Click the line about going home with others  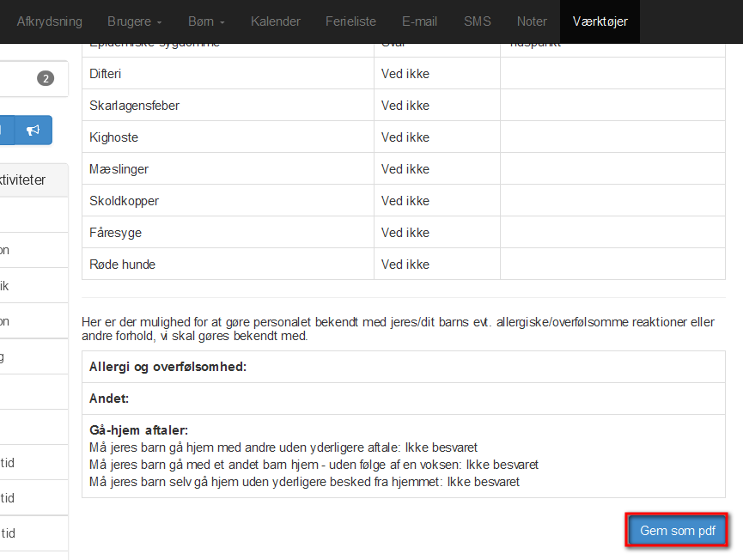click(283, 447)
